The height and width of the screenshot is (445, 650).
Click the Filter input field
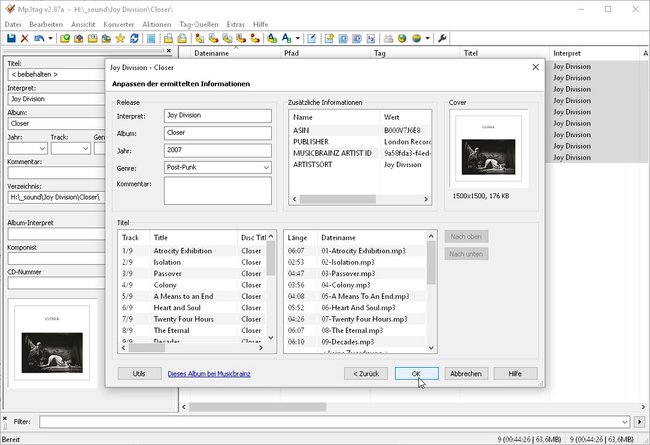(335, 422)
